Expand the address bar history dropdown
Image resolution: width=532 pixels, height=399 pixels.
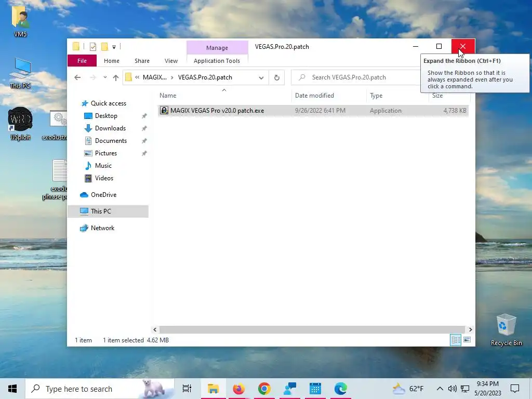click(261, 78)
